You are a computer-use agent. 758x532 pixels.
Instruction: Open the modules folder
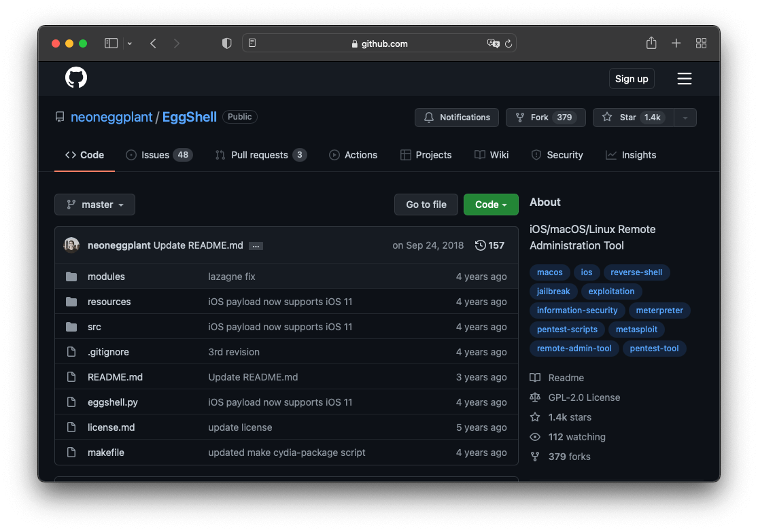[106, 277]
